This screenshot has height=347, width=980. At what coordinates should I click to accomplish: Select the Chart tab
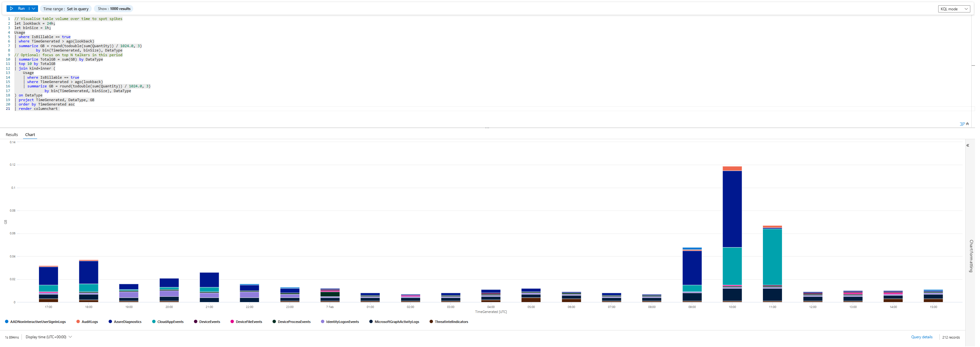[x=30, y=135]
